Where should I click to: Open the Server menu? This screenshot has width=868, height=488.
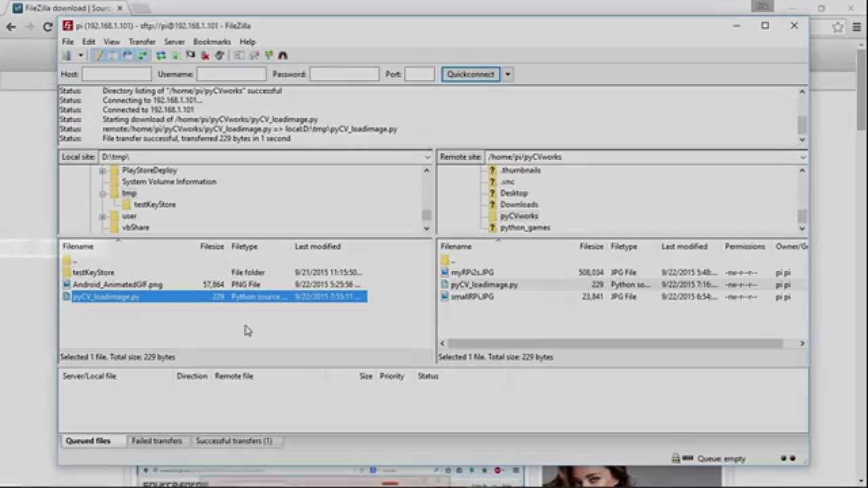(174, 41)
